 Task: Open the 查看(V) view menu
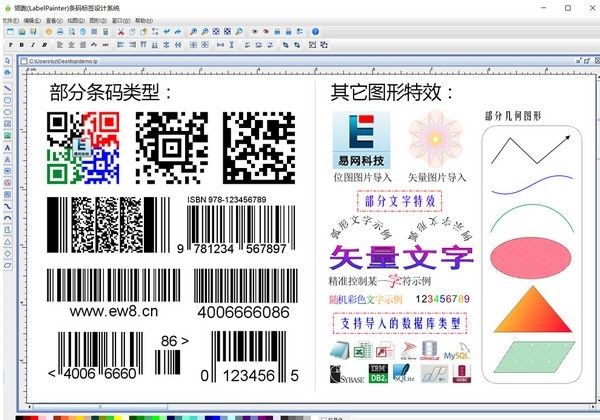[54, 21]
